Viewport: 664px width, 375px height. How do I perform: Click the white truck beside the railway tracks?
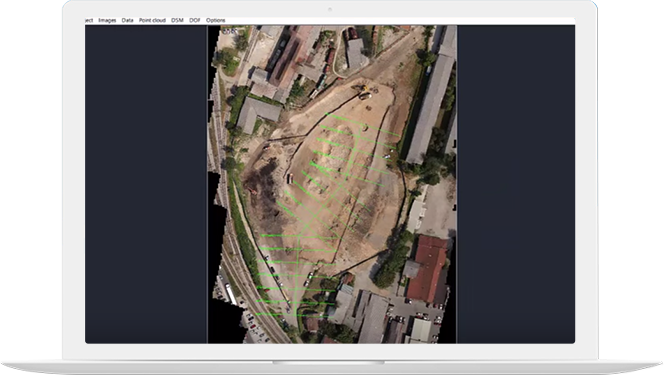click(231, 294)
